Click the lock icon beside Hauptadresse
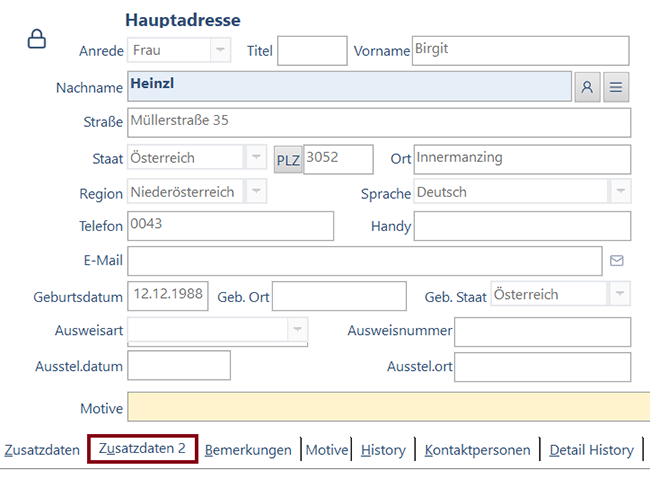650x479 pixels. [x=36, y=39]
